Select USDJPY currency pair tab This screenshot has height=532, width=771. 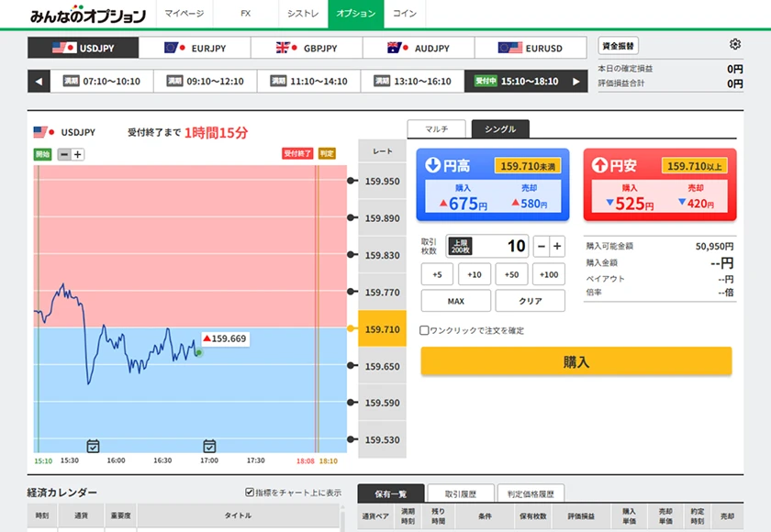tap(84, 48)
